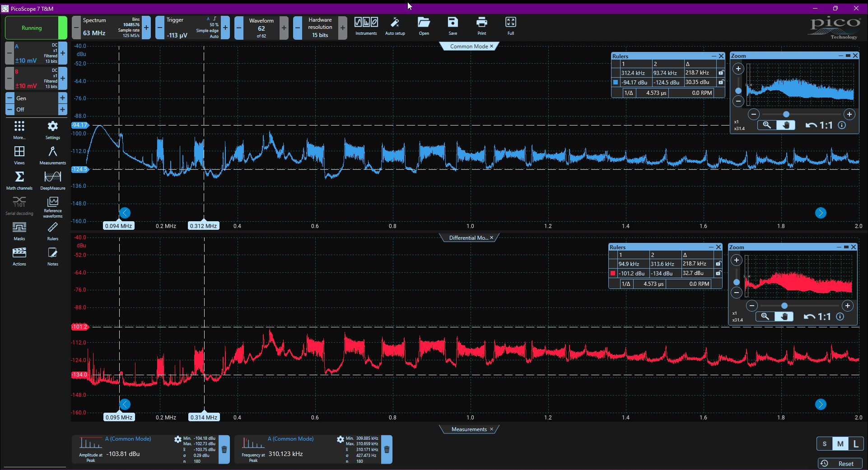Adjust the Differential Mode zoom horizontal slider
This screenshot has width=868, height=470.
point(784,306)
